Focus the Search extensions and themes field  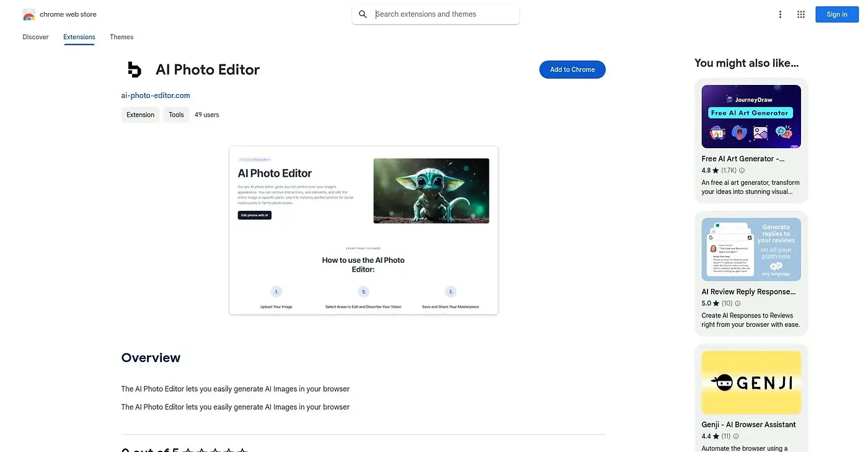pos(436,14)
